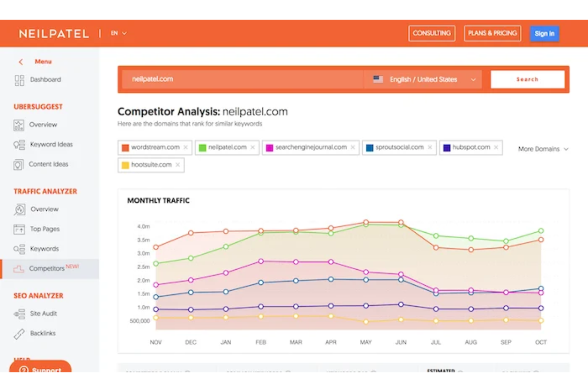Viewport: 588px width, 392px height.
Task: Select the Dashboard icon in the sidebar
Action: [x=19, y=79]
